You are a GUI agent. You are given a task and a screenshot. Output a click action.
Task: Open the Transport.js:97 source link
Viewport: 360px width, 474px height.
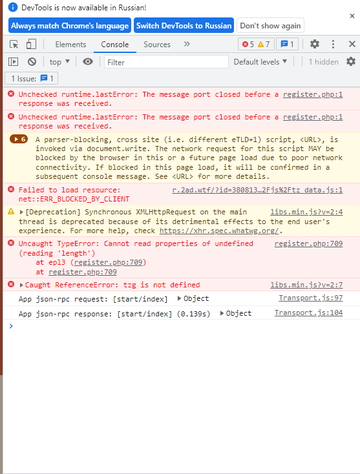(311, 298)
